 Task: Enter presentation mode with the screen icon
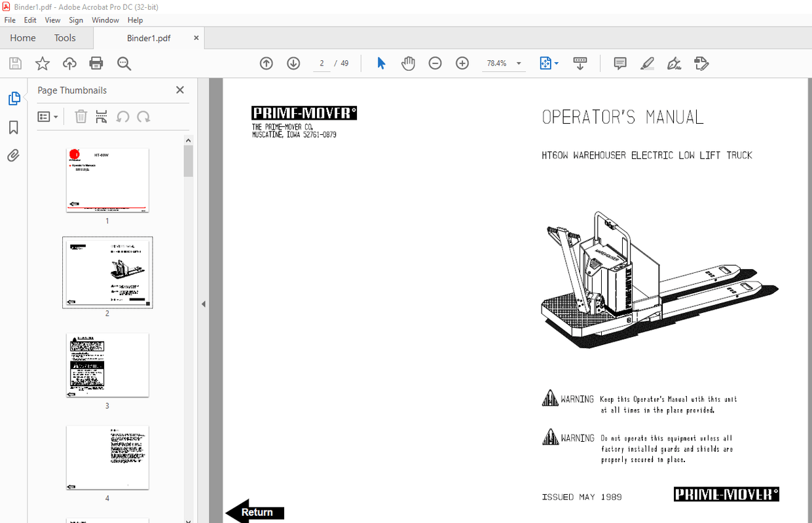click(580, 63)
